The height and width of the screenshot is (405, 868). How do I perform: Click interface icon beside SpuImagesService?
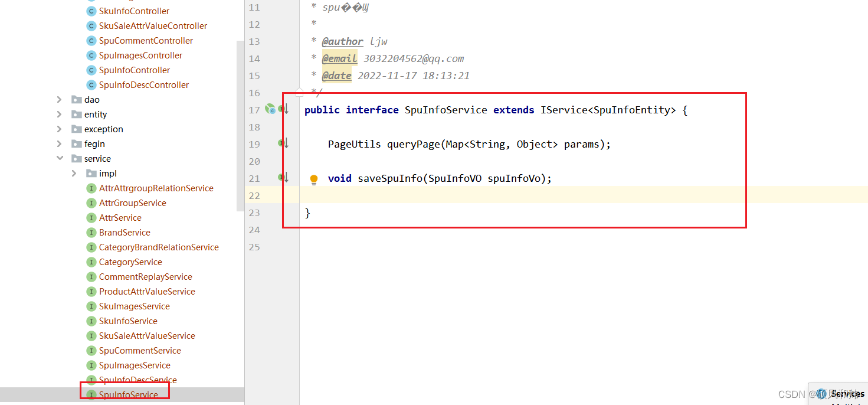pyautogui.click(x=91, y=365)
